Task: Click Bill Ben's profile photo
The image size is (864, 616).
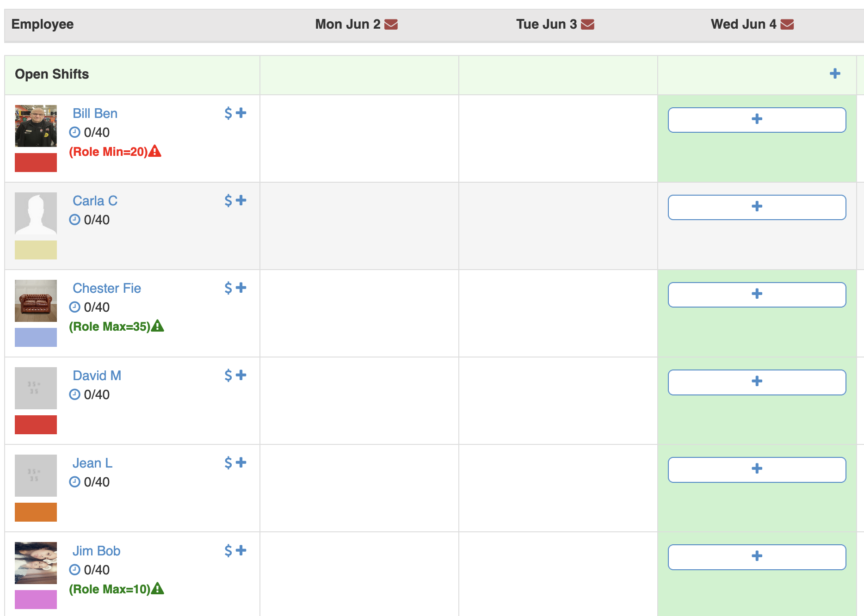Action: [x=36, y=126]
